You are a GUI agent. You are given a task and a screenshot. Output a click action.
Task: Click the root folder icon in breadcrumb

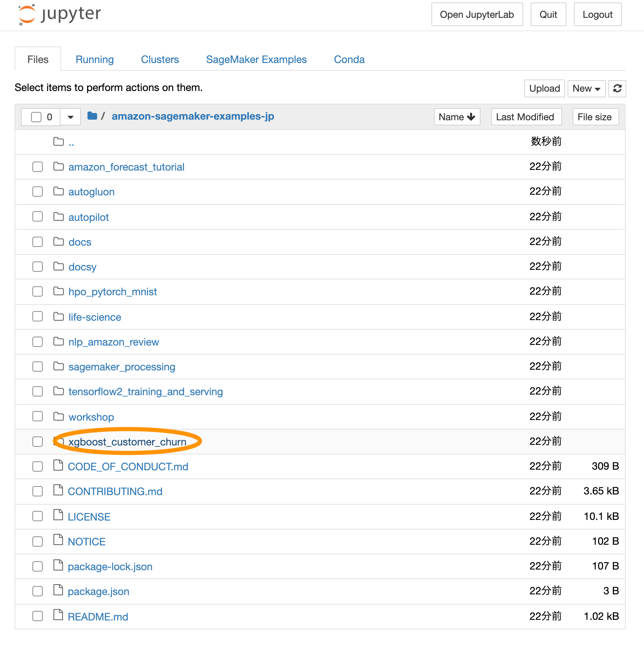[x=92, y=116]
